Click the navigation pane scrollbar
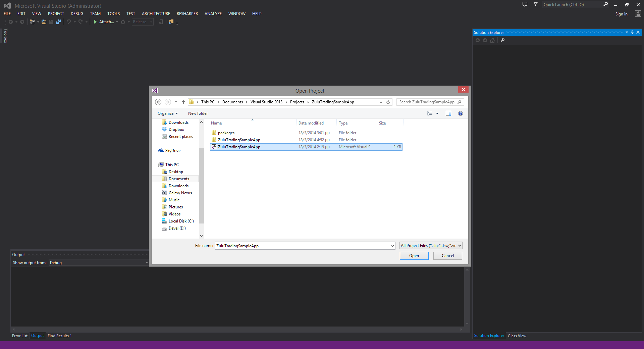This screenshot has height=349, width=644. (201, 185)
